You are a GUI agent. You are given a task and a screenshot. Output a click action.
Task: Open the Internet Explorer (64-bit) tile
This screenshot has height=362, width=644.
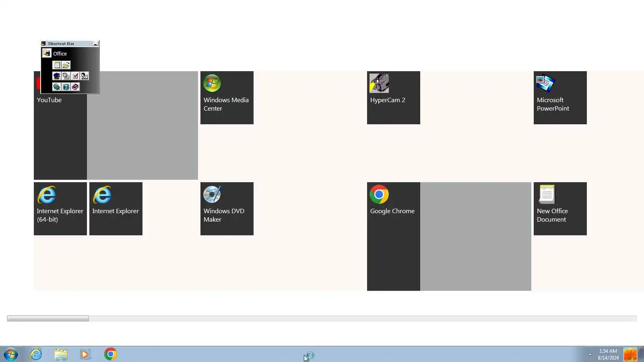pyautogui.click(x=60, y=209)
